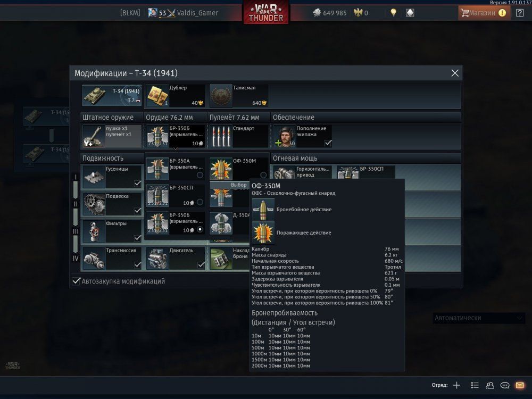
Task: Add squad member with Отряд plus icon
Action: point(456,385)
